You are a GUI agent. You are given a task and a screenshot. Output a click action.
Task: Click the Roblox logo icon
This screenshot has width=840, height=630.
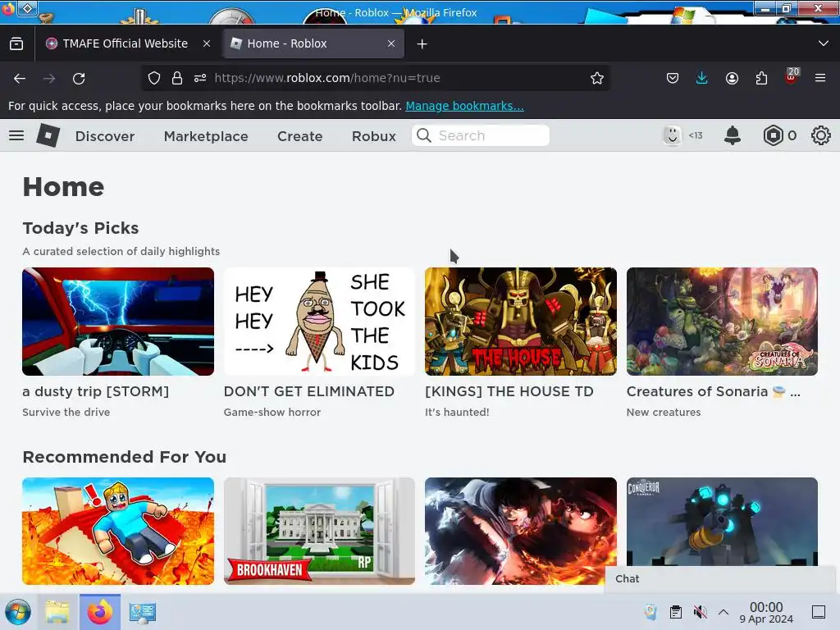coord(48,135)
